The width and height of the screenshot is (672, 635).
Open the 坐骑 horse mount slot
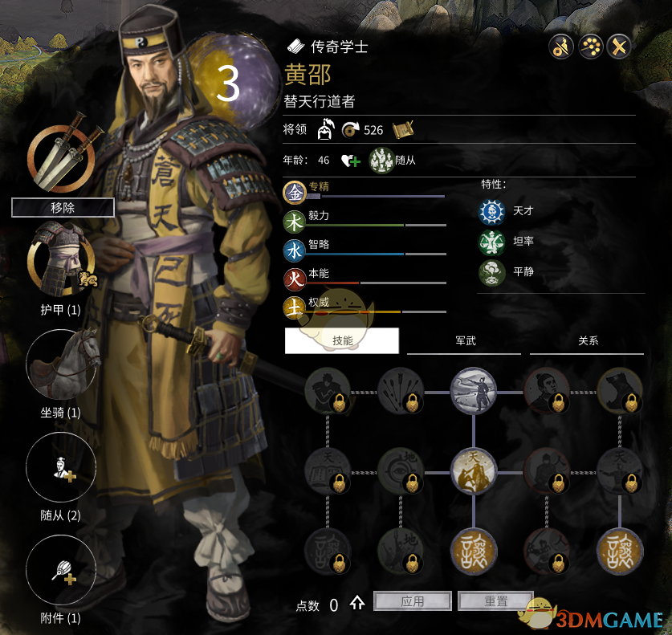(61, 364)
